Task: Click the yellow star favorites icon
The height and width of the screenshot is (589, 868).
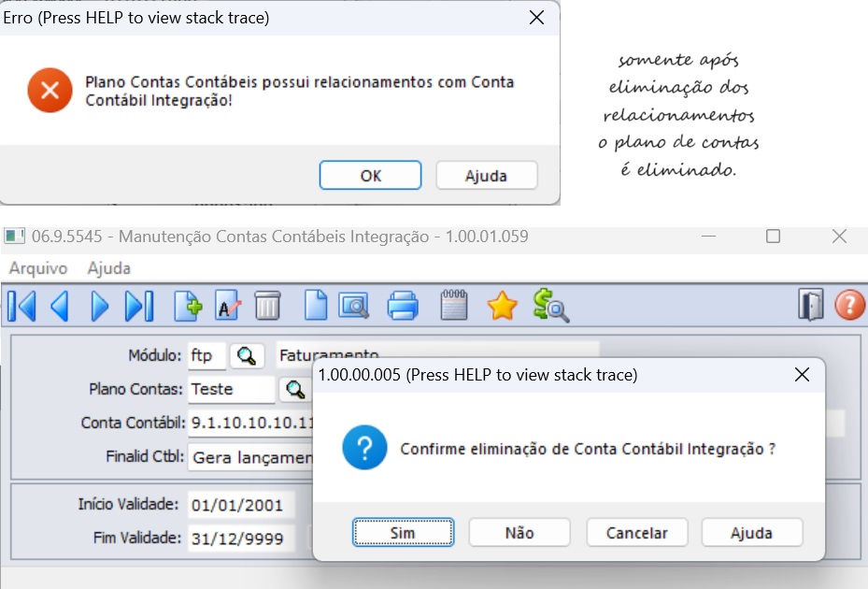Action: [502, 306]
